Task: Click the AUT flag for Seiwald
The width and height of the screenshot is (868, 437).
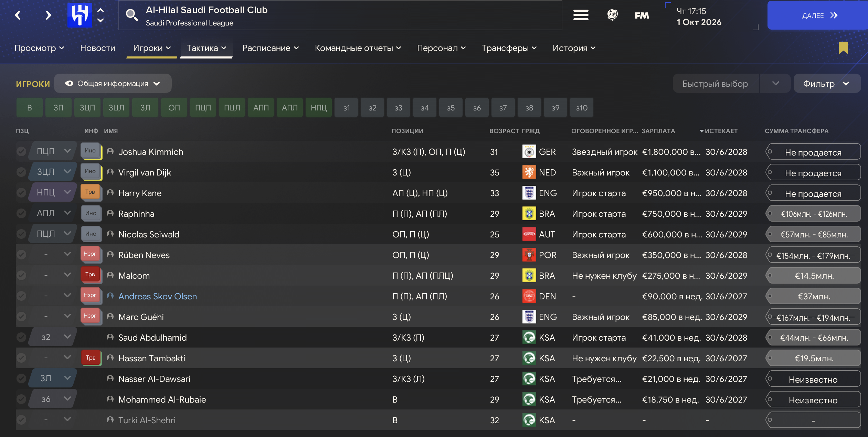Action: point(529,234)
